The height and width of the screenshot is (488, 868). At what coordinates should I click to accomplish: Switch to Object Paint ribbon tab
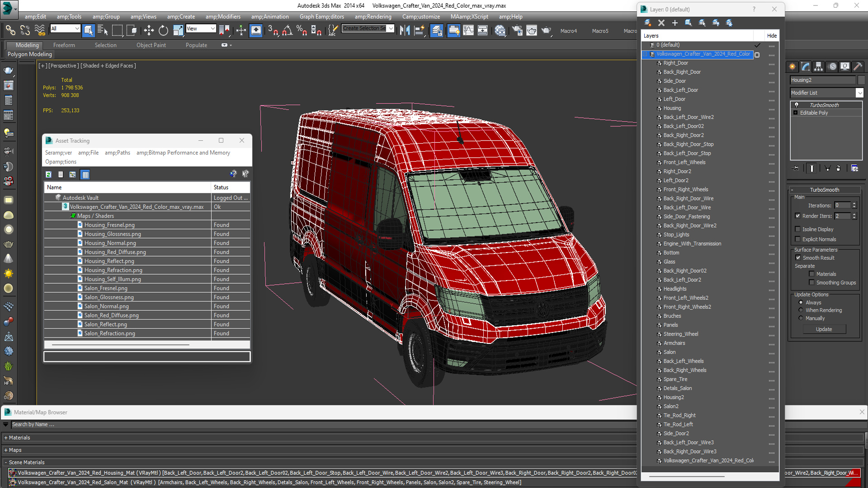pyautogui.click(x=151, y=45)
